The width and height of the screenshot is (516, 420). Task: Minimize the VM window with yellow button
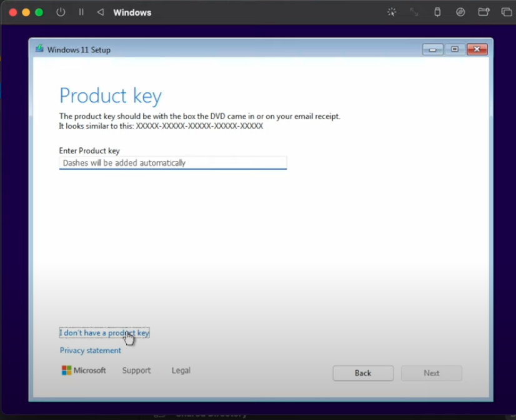click(x=26, y=12)
